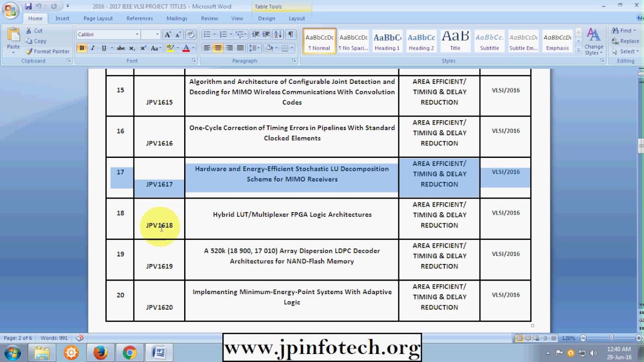The width and height of the screenshot is (644, 362).
Task: Apply strikethrough formatting
Action: [x=121, y=48]
